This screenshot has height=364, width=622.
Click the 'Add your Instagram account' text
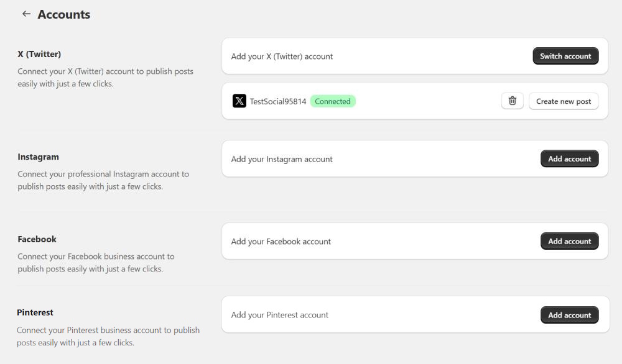pyautogui.click(x=282, y=160)
